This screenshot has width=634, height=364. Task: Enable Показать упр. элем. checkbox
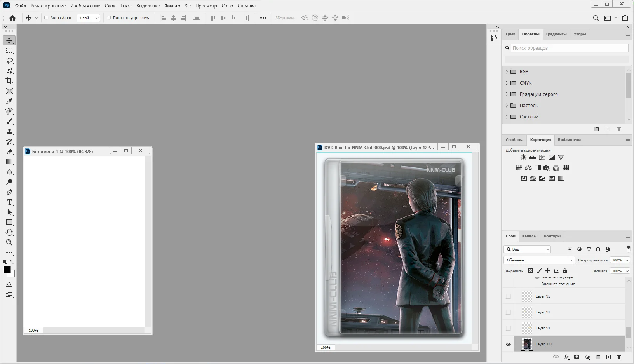pyautogui.click(x=109, y=17)
